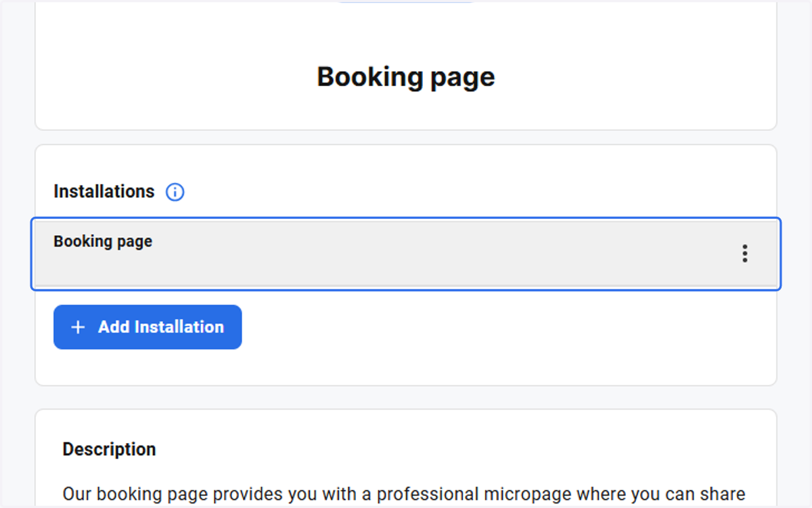Click the 'Installations' section label
The width and height of the screenshot is (812, 508).
pyautogui.click(x=104, y=192)
